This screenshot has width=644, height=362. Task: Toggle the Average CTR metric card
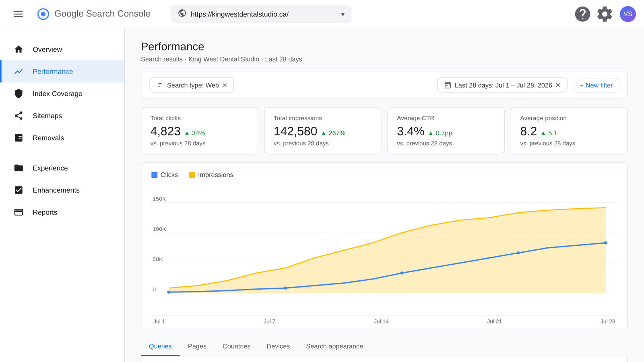446,131
